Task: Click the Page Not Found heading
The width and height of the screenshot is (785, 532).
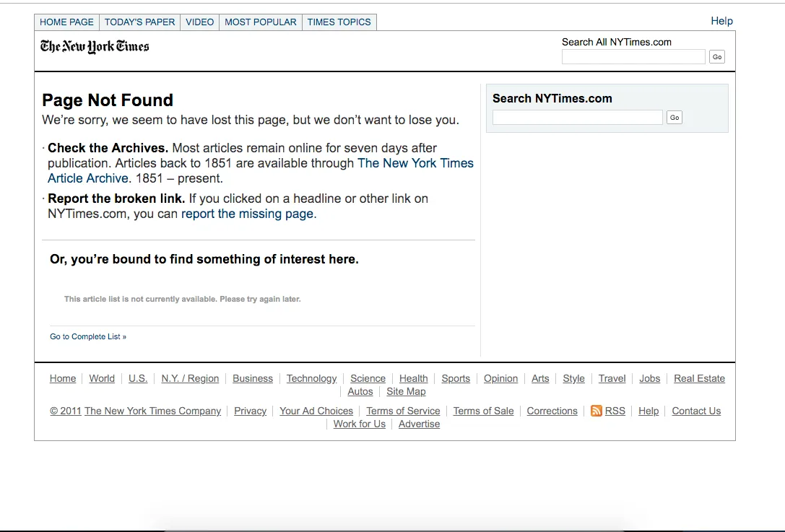Action: [108, 100]
